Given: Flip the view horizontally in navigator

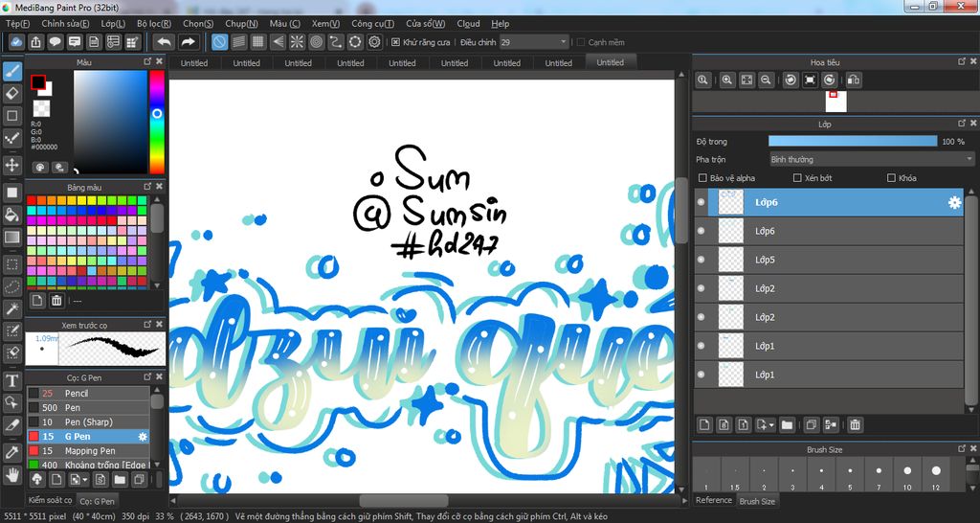Looking at the screenshot, I should click(854, 80).
